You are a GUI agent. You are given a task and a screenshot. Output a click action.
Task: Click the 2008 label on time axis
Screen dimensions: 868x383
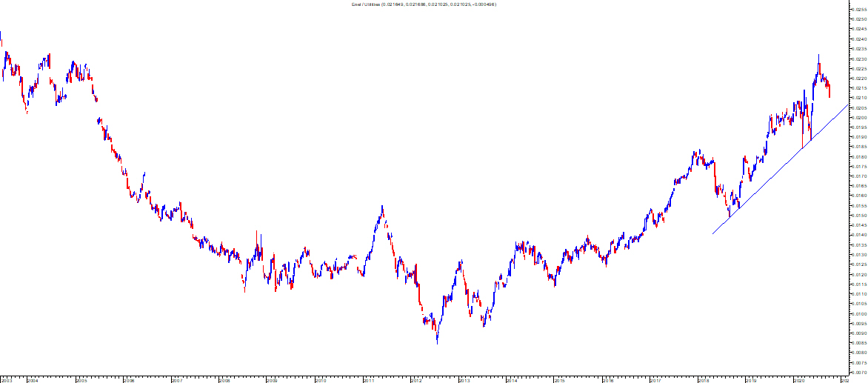coord(225,380)
